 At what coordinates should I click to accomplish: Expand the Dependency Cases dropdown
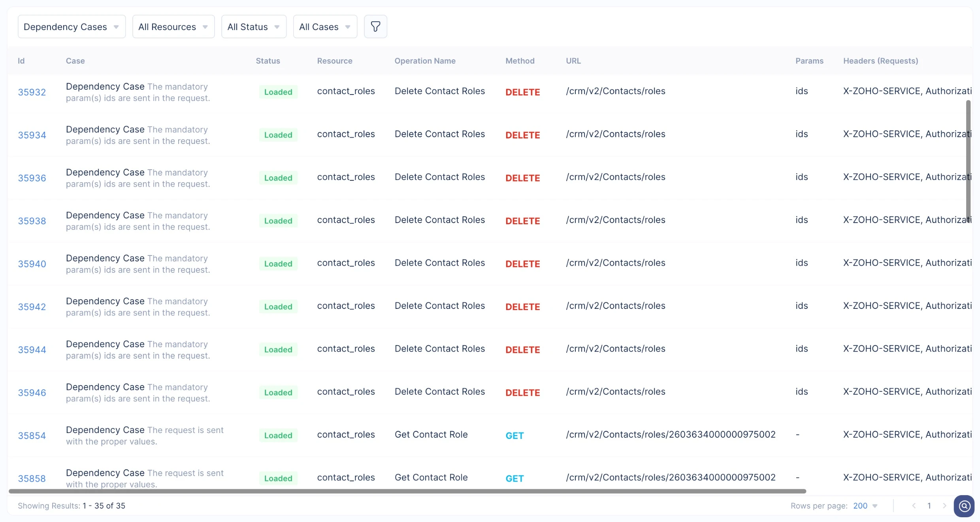72,26
